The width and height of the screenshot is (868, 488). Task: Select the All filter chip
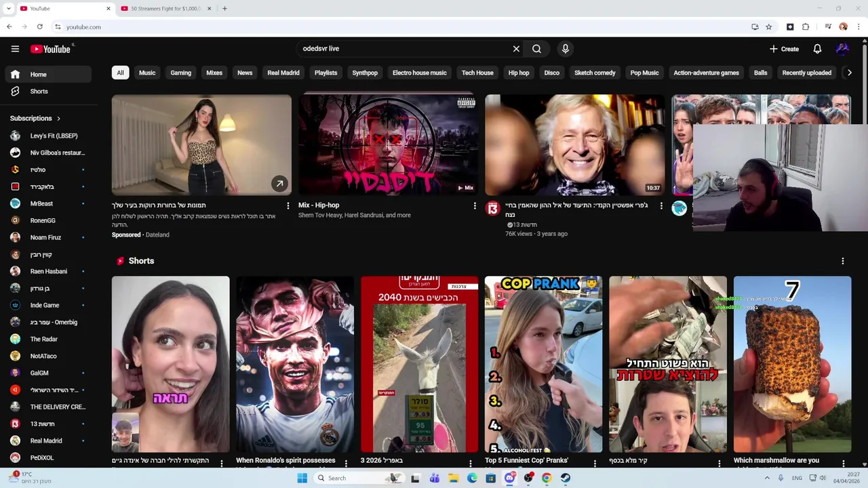coord(120,73)
